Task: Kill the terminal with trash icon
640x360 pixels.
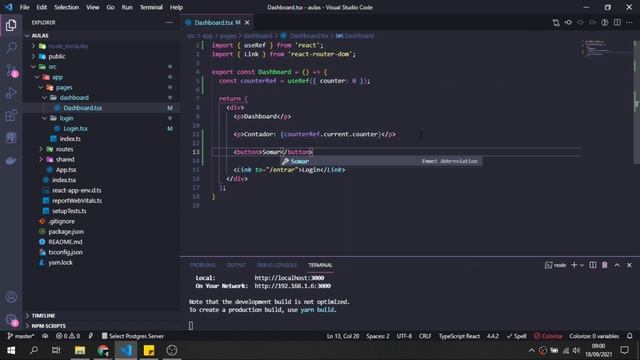Action: [604, 265]
